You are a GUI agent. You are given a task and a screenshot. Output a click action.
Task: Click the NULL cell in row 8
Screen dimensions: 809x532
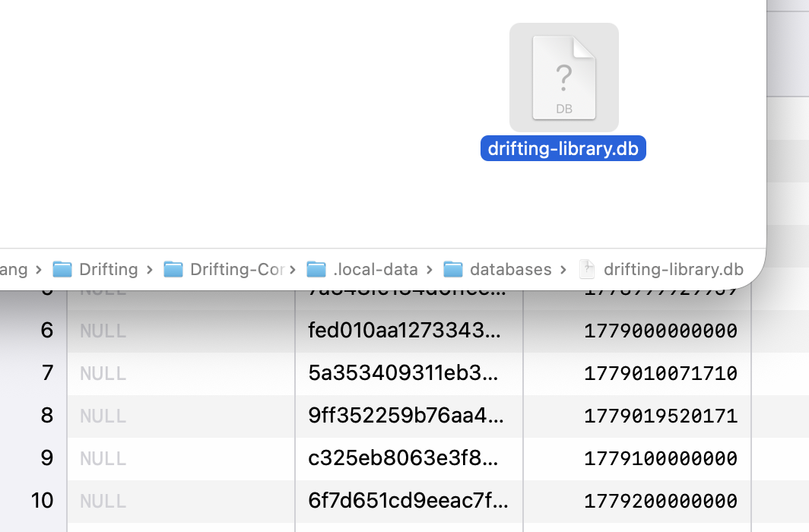coord(181,416)
